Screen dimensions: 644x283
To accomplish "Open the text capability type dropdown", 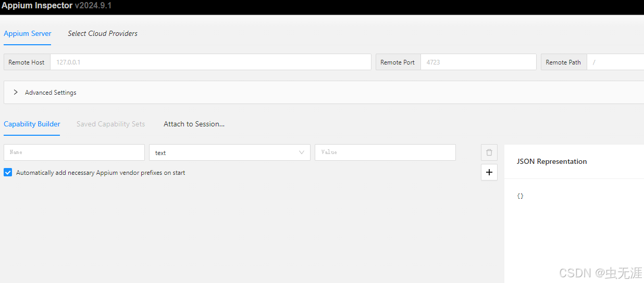I will 229,152.
